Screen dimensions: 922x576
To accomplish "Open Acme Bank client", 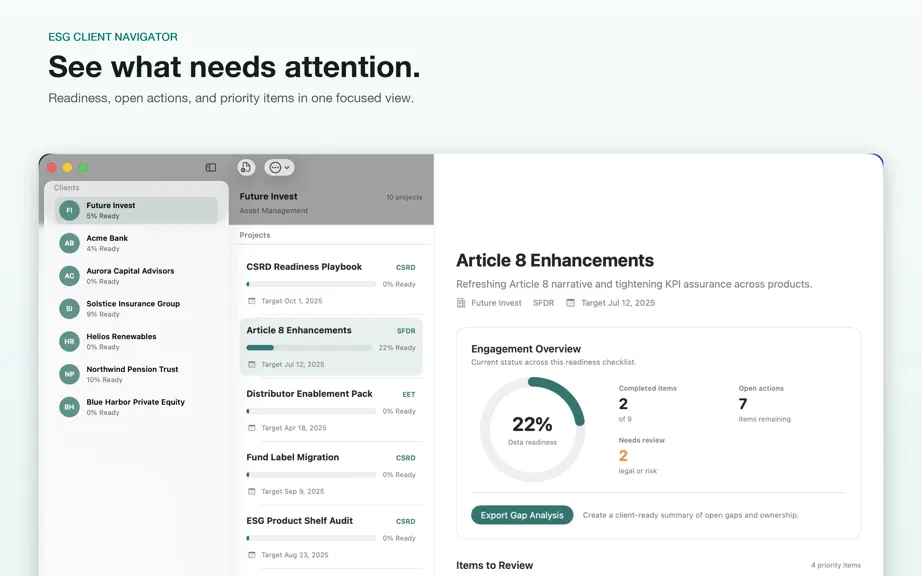I will coord(136,243).
